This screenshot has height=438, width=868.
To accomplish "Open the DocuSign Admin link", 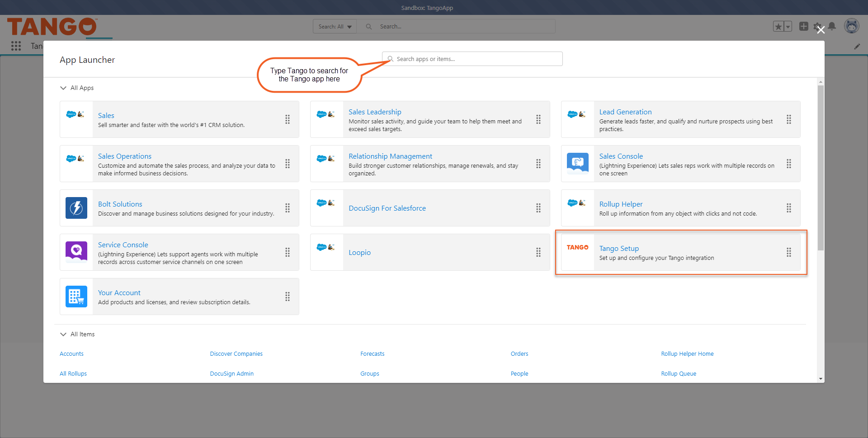I will tap(231, 373).
